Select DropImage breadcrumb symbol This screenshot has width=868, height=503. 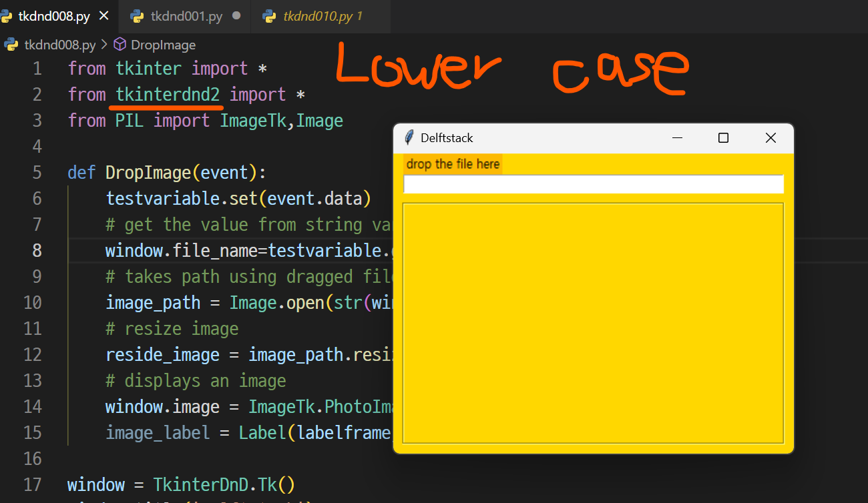coord(163,45)
